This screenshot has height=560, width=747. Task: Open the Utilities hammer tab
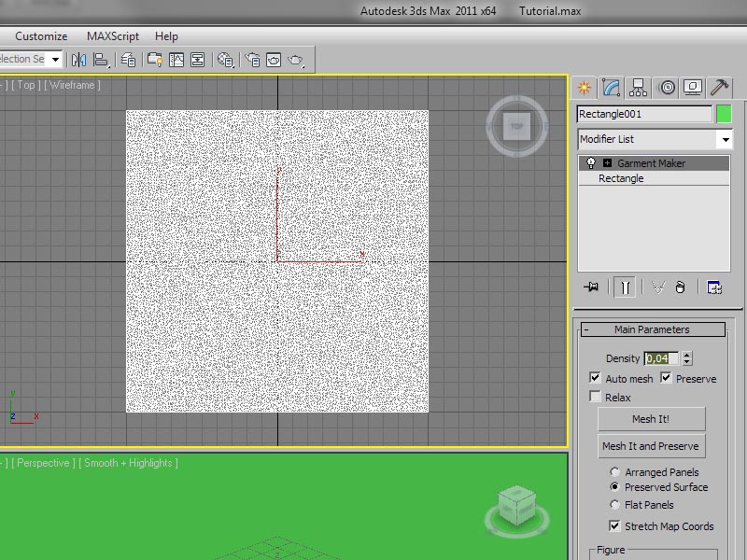click(x=720, y=88)
